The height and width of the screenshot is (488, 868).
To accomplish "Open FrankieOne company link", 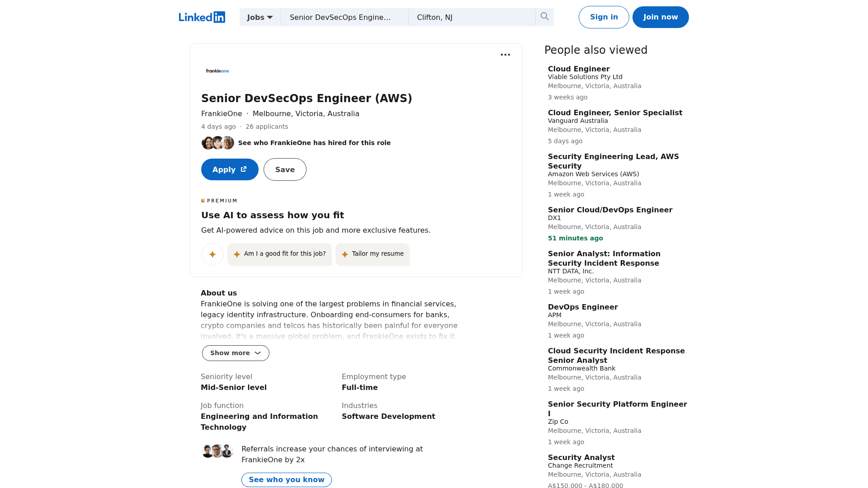I will click(222, 114).
